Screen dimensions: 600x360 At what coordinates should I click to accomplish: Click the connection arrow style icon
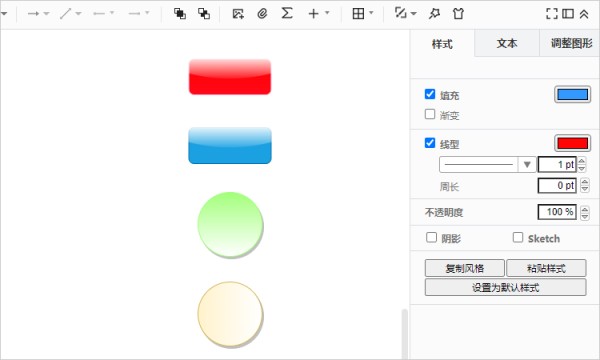[33, 14]
